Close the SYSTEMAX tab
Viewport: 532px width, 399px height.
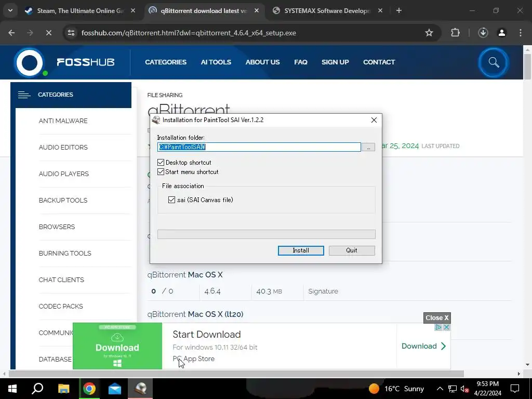380,11
